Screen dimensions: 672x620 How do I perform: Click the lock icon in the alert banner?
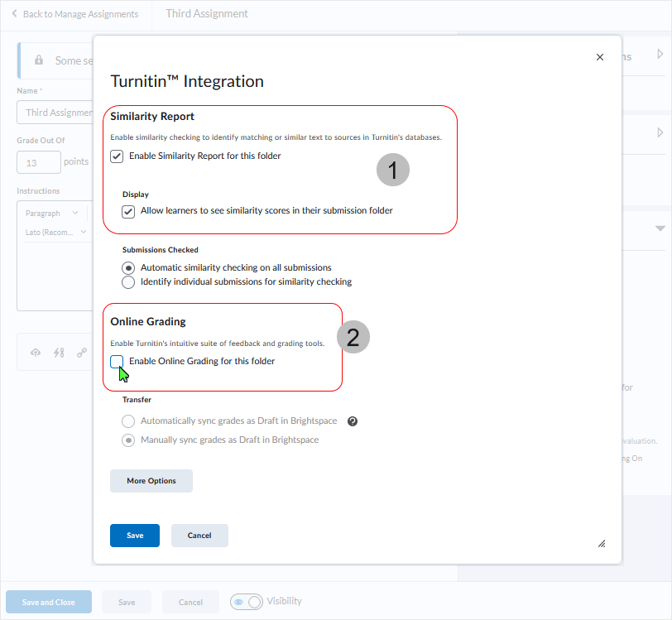[x=39, y=60]
